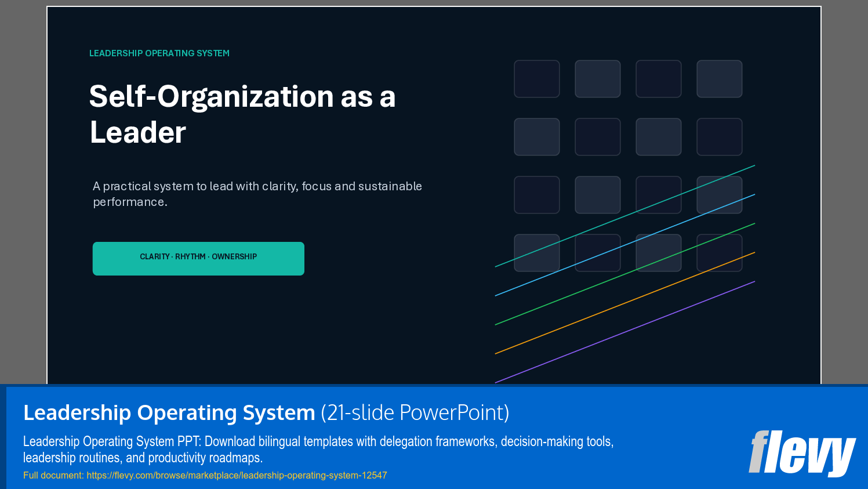This screenshot has width=868, height=489.
Task: Open the flevy.com full document link
Action: [237, 475]
